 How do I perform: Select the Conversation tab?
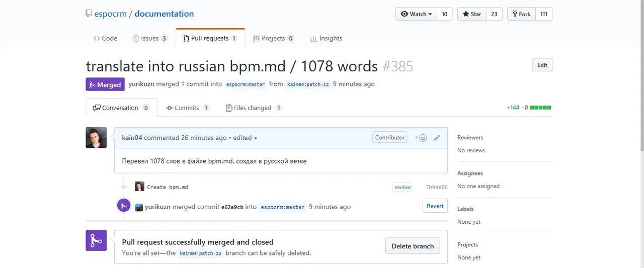point(121,108)
